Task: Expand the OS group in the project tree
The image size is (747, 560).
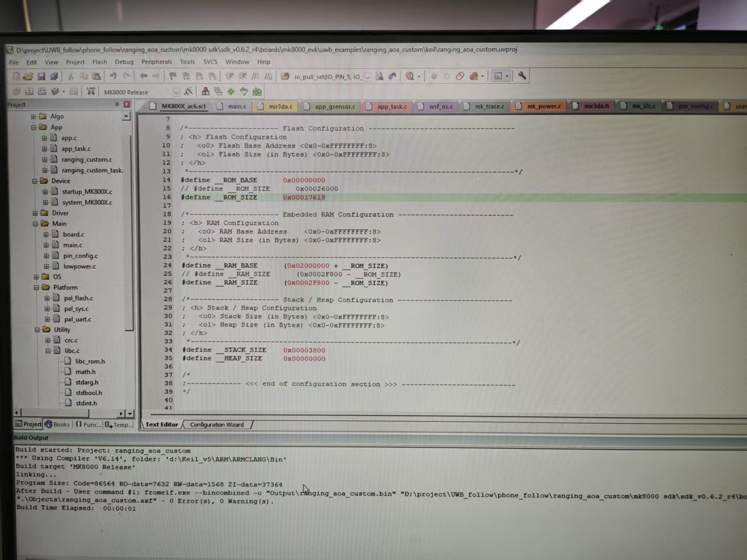Action: click(36, 277)
